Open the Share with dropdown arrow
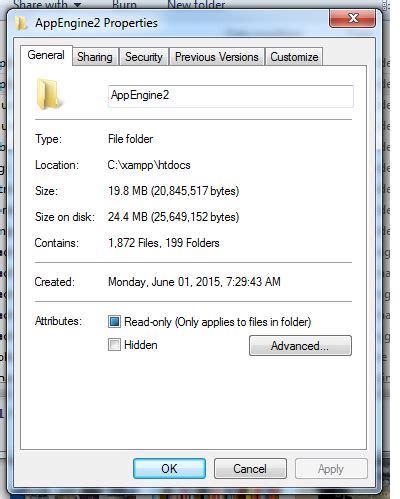 [77, 5]
